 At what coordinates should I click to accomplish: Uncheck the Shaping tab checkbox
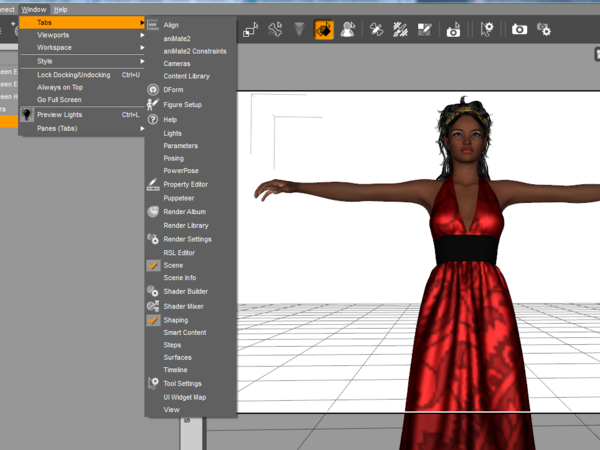153,320
